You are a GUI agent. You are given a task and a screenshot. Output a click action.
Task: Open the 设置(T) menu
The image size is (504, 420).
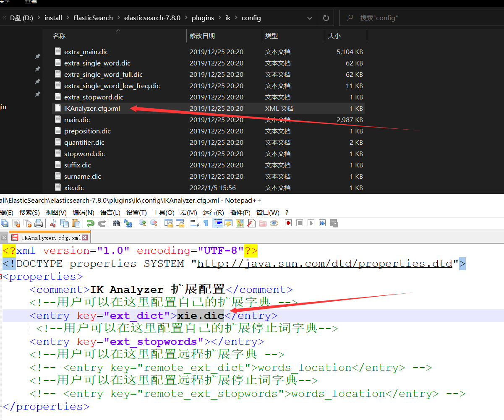click(137, 213)
